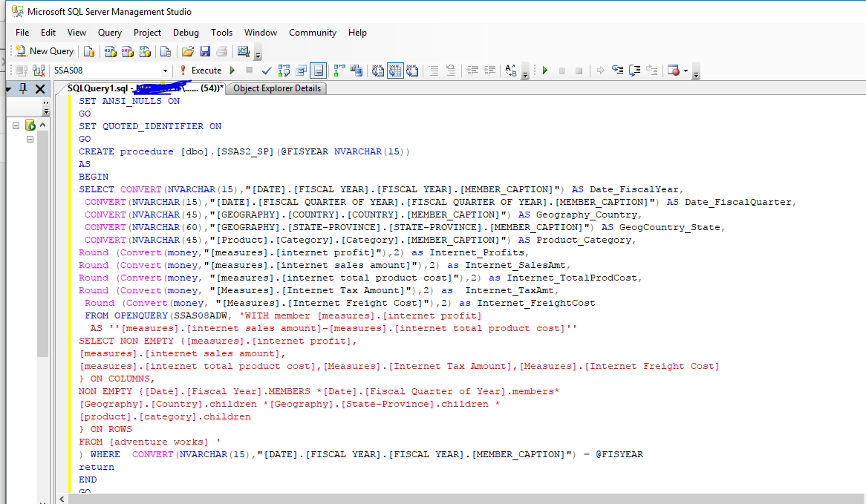Open the Query menu

110,32
